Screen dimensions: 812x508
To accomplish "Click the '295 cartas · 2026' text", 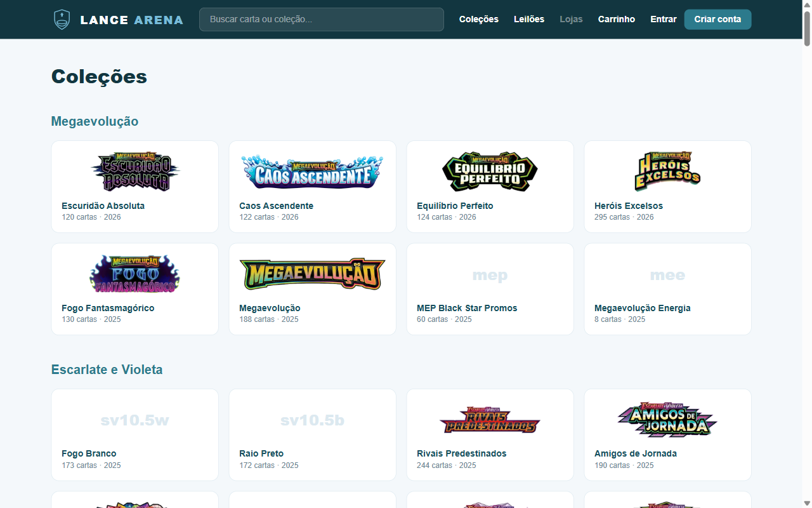I will [x=624, y=217].
